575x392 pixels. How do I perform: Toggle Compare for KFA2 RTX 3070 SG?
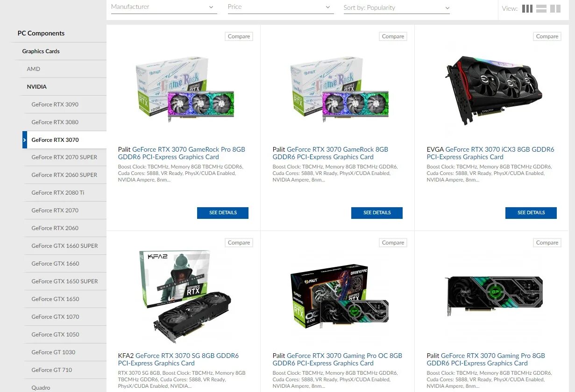[x=239, y=243]
